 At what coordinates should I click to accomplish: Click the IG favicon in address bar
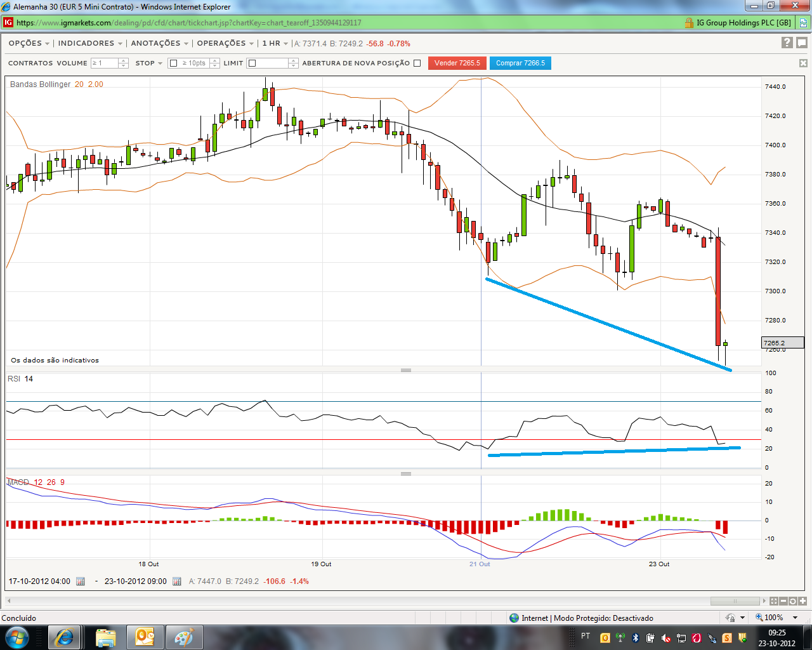pos(8,23)
